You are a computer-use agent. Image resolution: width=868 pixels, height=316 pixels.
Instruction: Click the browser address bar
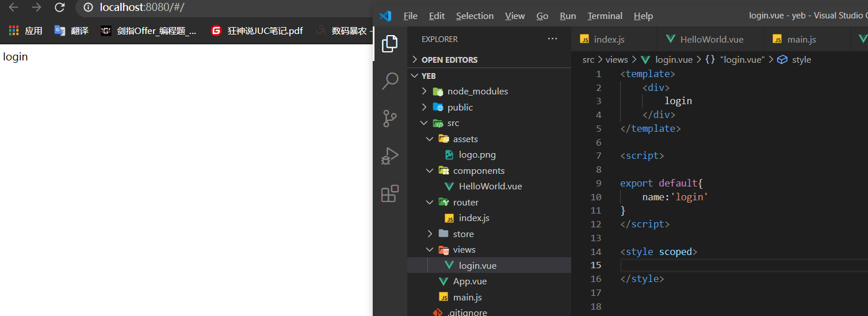point(230,7)
